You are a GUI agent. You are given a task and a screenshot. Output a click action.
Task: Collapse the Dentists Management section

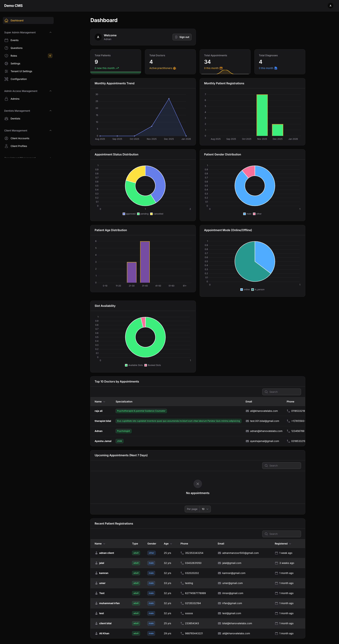point(50,111)
